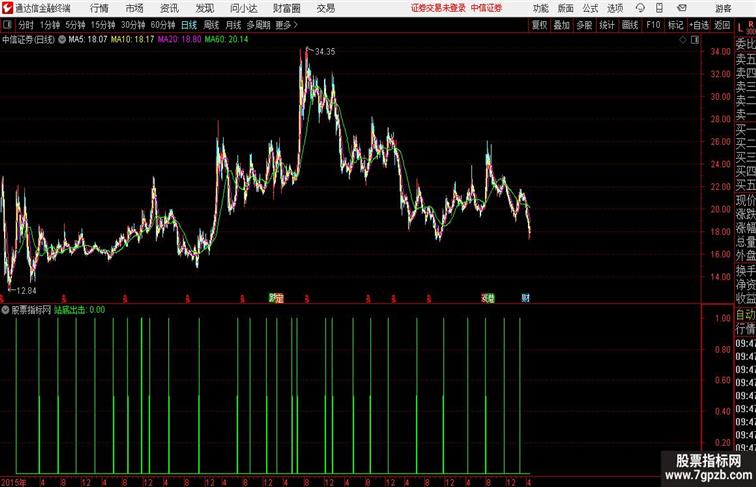
Task: Open the 选项 menu
Action: tap(615, 8)
